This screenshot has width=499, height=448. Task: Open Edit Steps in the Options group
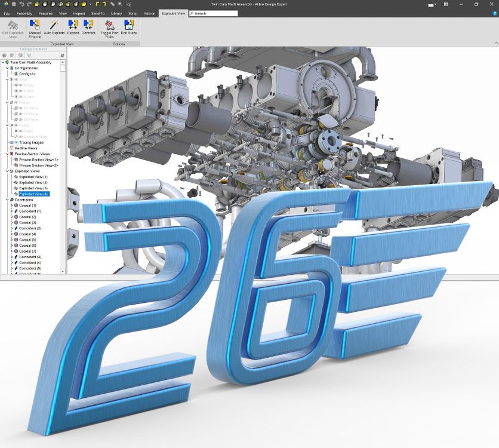pyautogui.click(x=128, y=28)
